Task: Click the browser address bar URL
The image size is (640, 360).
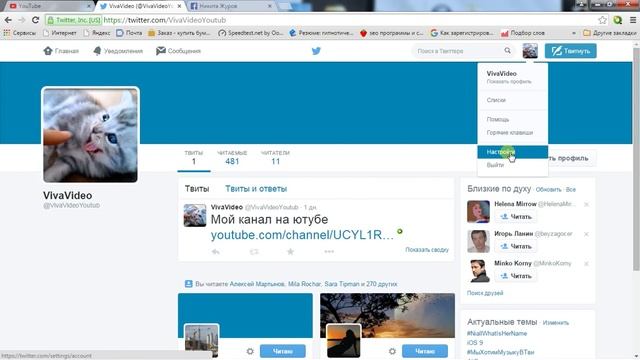Action: tap(164, 20)
